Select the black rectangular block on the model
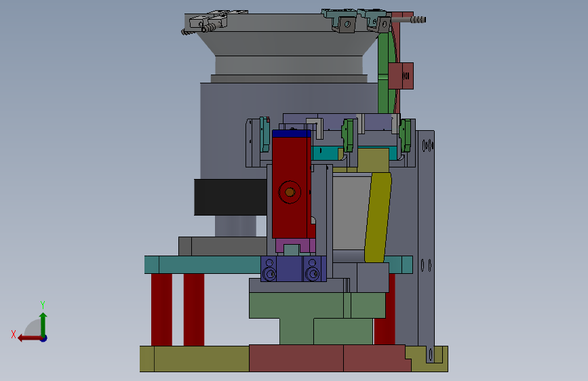This screenshot has height=381, width=588. point(231,197)
